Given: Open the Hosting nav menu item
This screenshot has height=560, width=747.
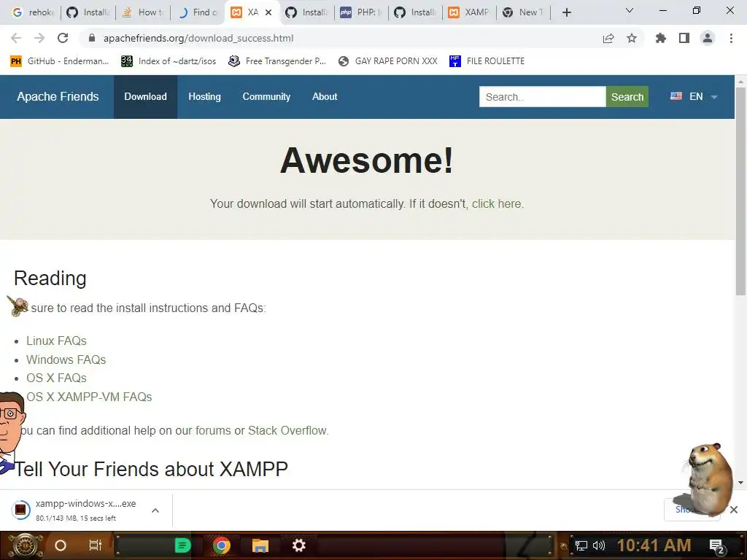Looking at the screenshot, I should [x=204, y=97].
